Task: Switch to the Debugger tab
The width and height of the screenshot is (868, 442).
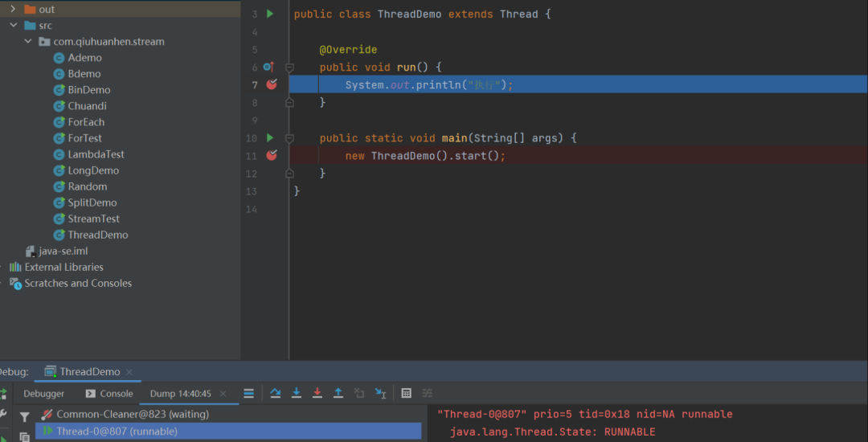Action: point(43,394)
